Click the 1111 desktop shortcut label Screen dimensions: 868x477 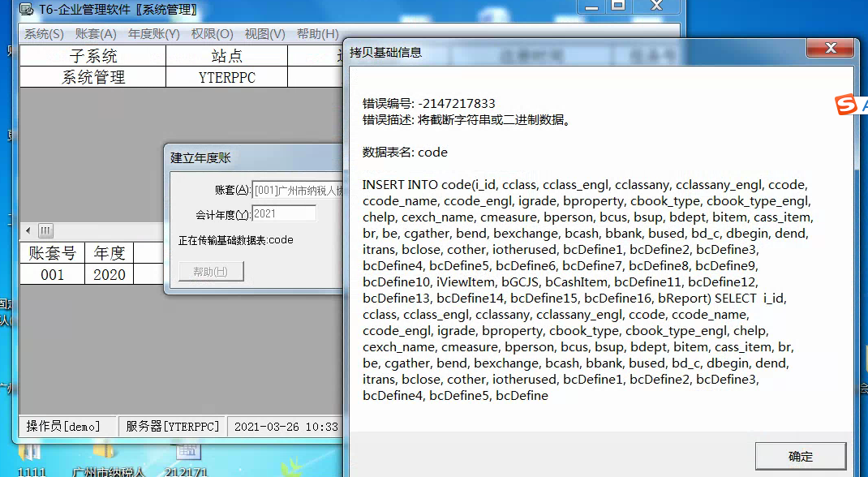click(32, 472)
